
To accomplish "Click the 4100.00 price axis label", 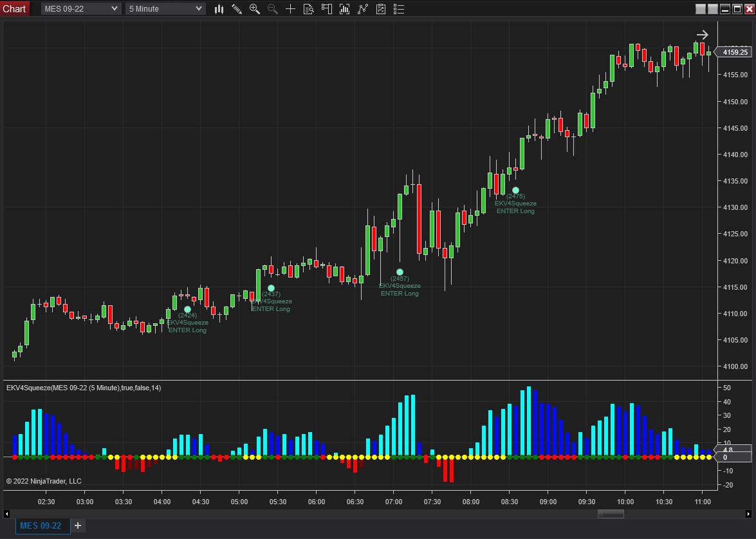I will point(735,366).
